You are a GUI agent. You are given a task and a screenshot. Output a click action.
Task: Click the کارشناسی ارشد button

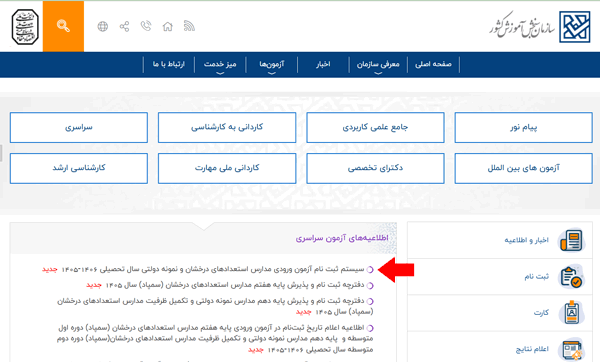click(x=79, y=168)
